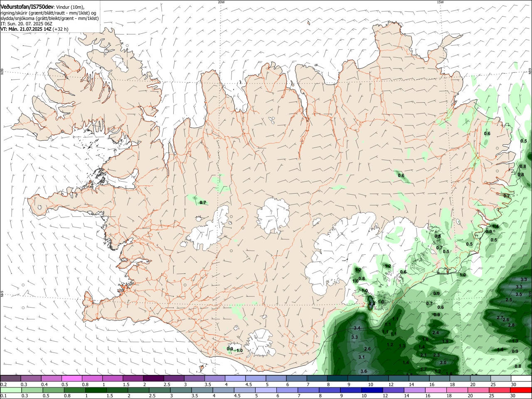This screenshot has height=399, width=532.
Task: Click the '2.8' rain value on the map
Action: pos(511,325)
